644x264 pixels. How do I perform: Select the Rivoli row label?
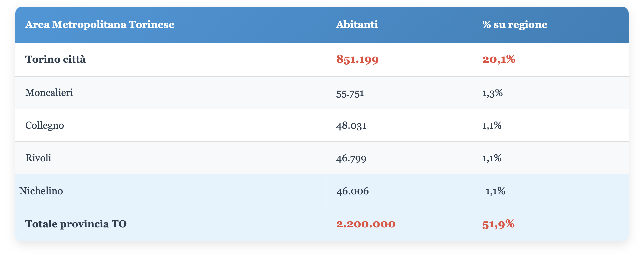[38, 158]
